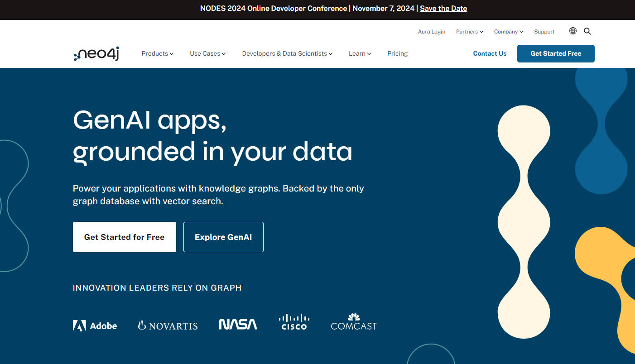
Task: Click the 'NODES 2024 Online Developer Conference' banner text
Action: point(274,8)
